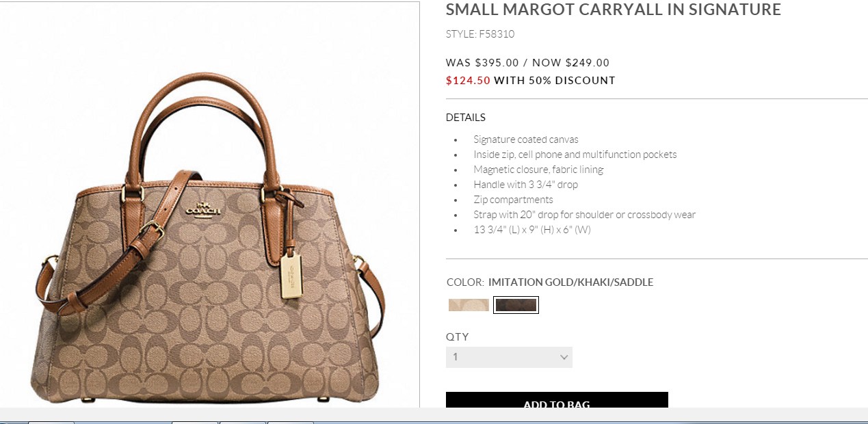Click the Small Margot Carryall product title
868x424 pixels.
tap(614, 10)
